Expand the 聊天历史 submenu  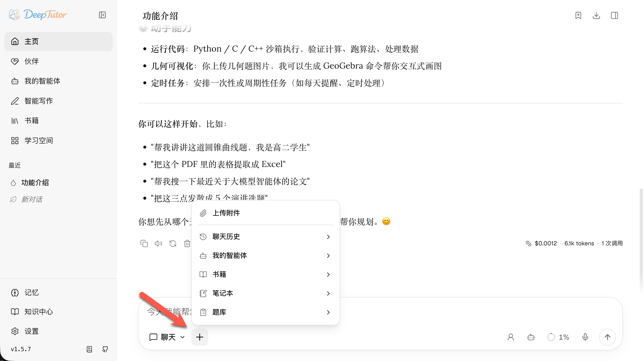[x=265, y=237]
